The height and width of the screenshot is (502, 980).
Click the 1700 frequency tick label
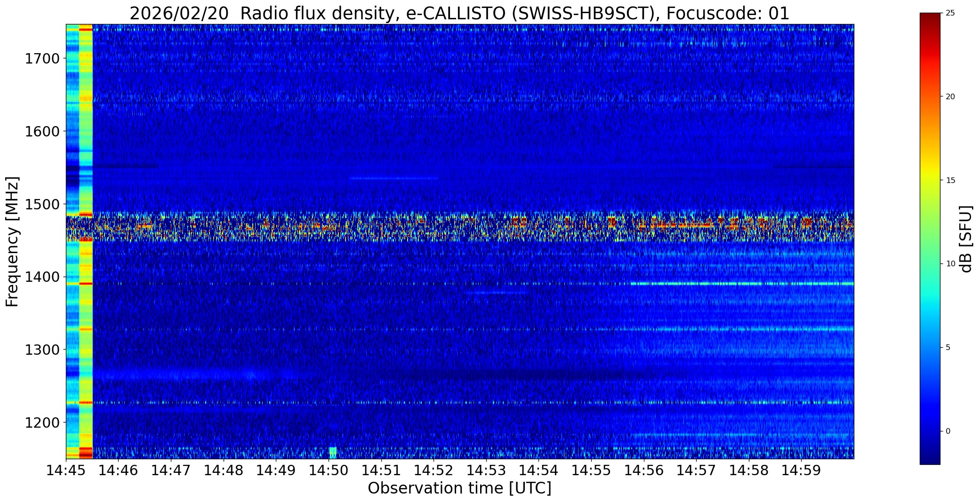click(x=42, y=59)
